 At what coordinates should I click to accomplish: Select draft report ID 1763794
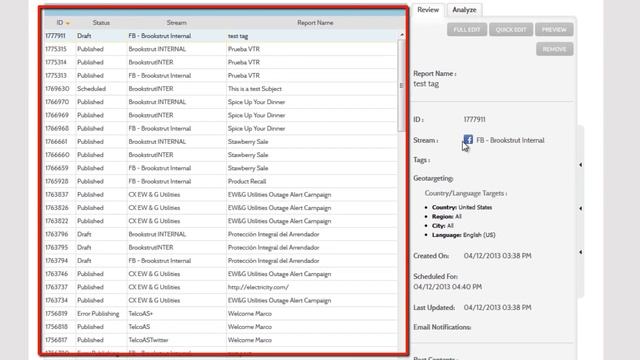220,261
